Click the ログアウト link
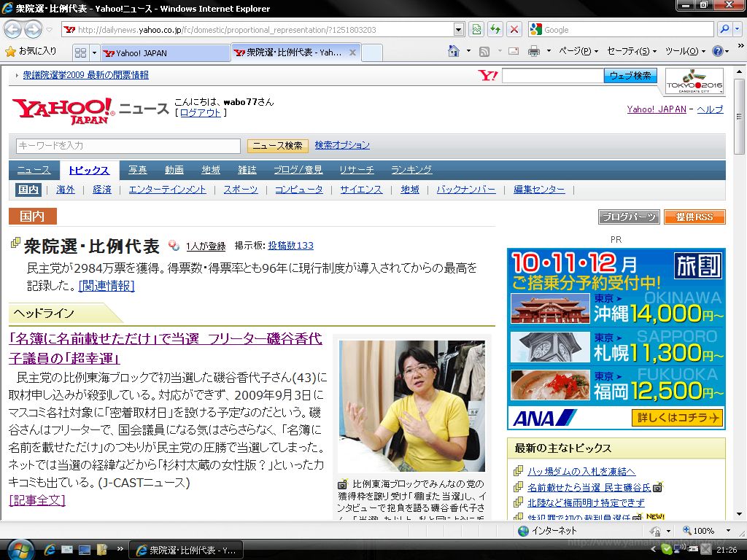The width and height of the screenshot is (747, 560). (x=200, y=113)
